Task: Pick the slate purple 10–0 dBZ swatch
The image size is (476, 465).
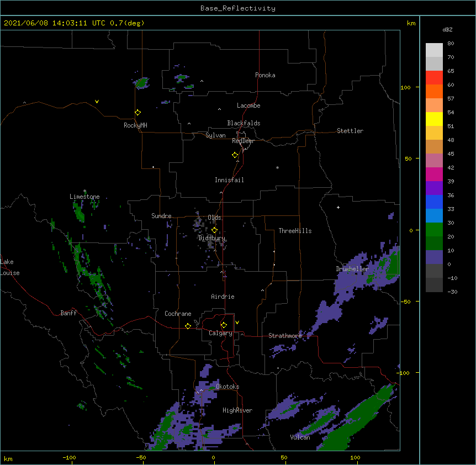Action: click(x=434, y=257)
